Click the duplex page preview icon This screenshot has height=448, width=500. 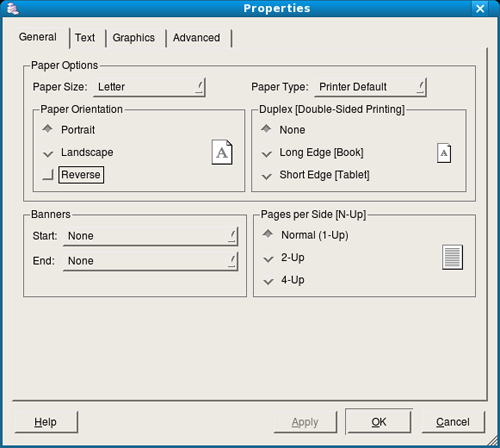[x=444, y=153]
